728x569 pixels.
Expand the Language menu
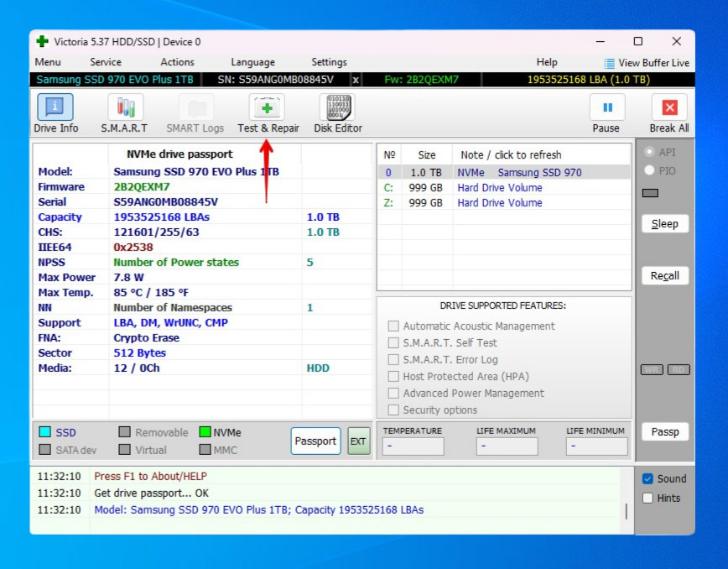point(252,62)
